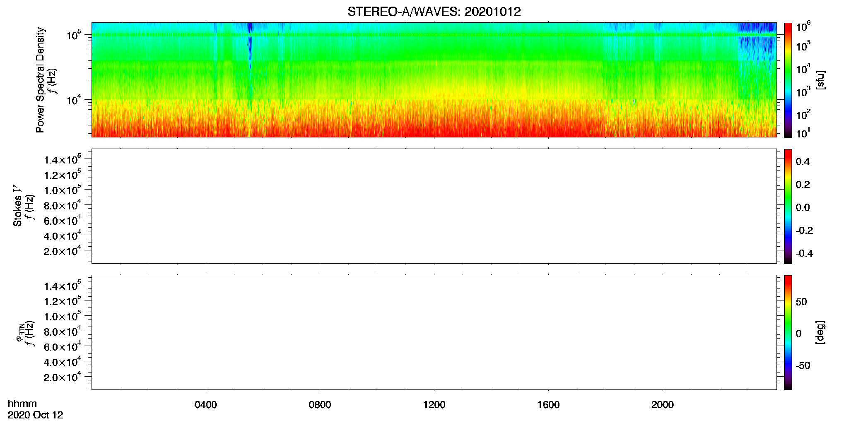Click the 0.0 label on Stokes colorbar
The width and height of the screenshot is (868, 447).
coord(803,208)
